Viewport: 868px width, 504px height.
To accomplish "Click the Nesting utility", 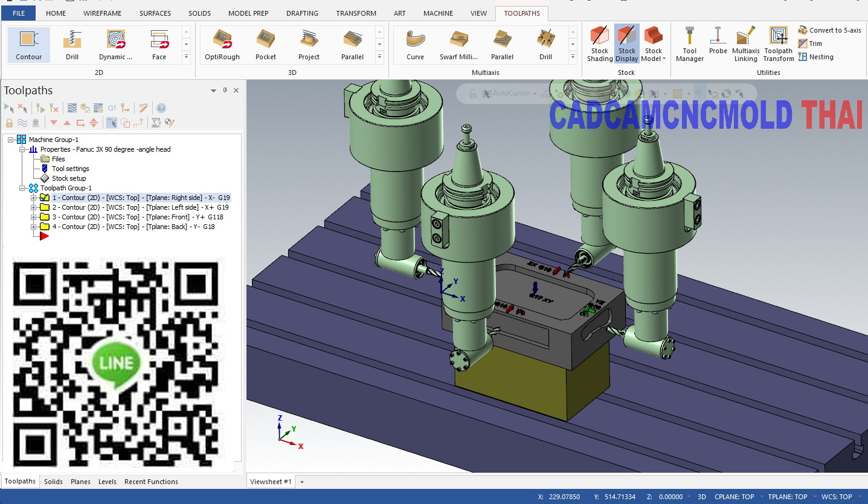I will (817, 56).
